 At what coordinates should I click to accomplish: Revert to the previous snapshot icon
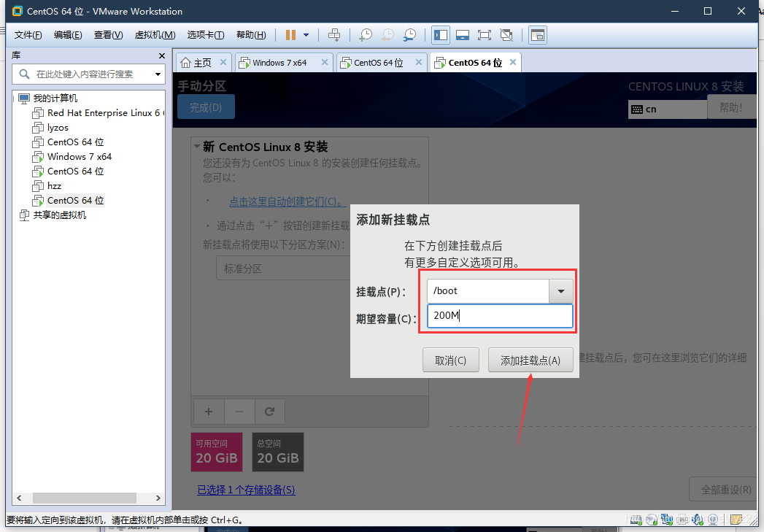tap(388, 35)
